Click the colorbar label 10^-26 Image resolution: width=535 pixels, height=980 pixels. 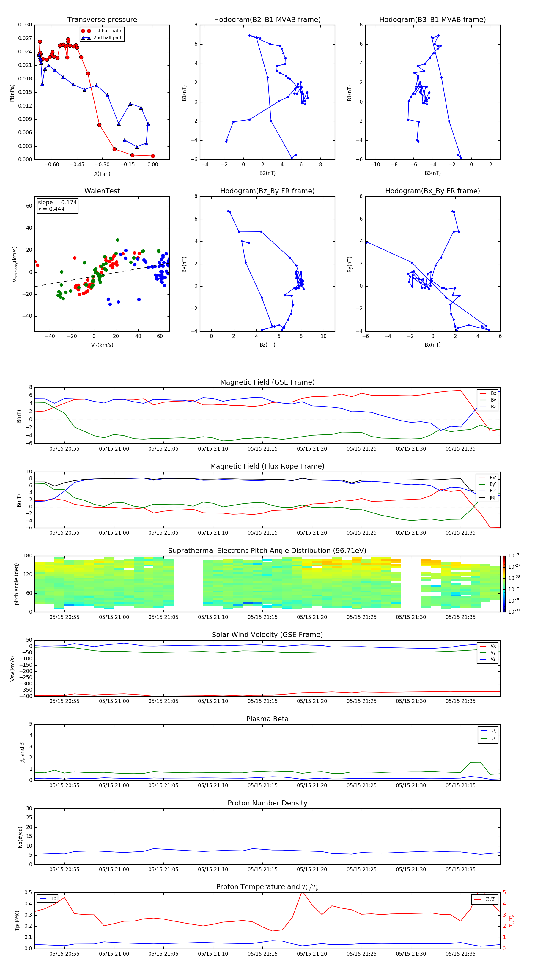(x=514, y=555)
